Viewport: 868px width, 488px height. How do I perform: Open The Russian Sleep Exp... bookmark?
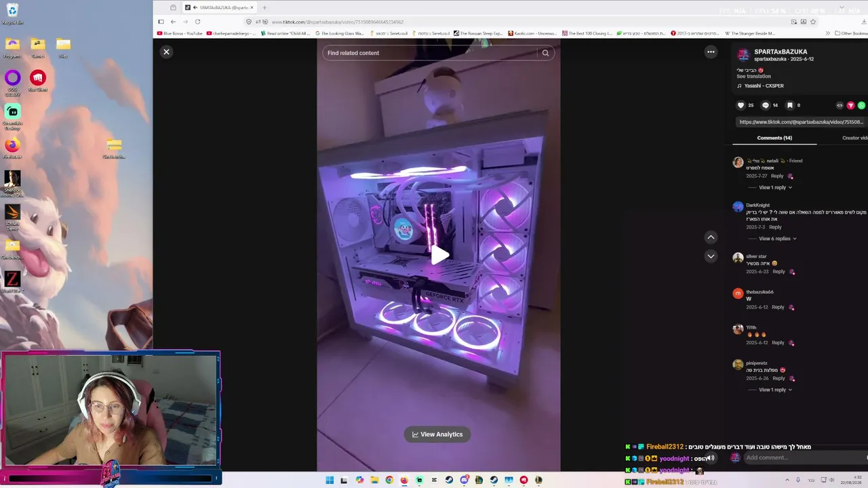coord(477,33)
